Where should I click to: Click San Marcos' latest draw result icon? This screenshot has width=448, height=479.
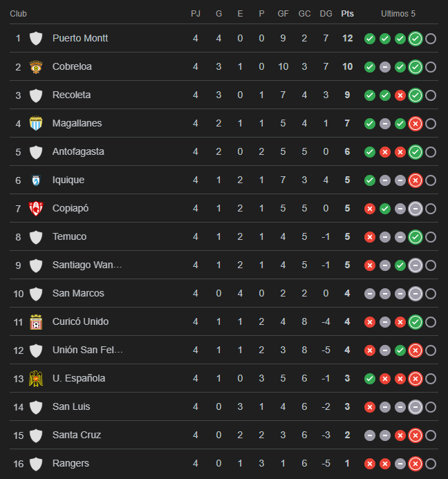pos(416,294)
